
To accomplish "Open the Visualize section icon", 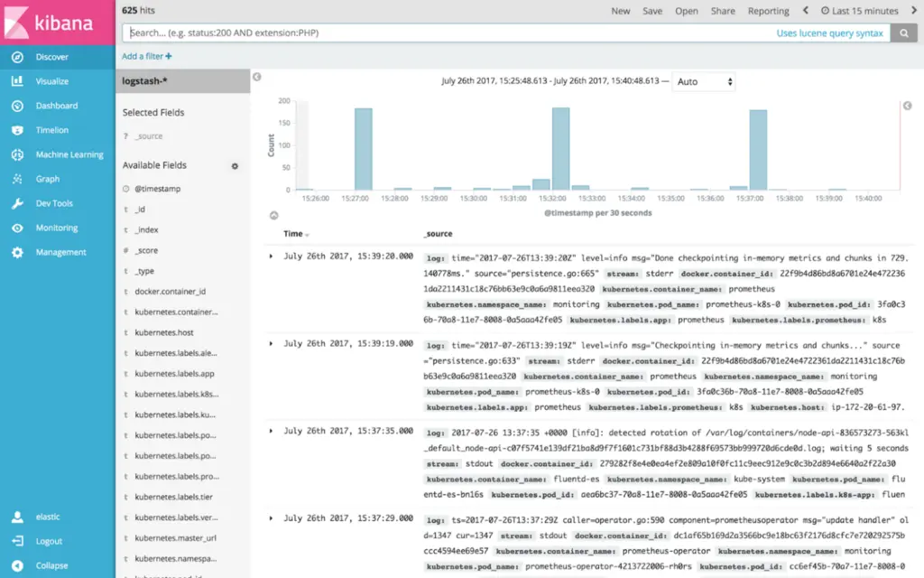I will 17,81.
